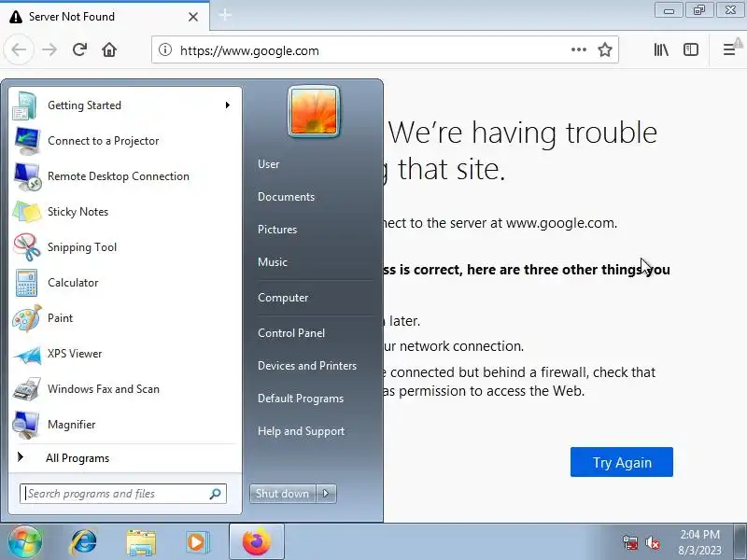Open Internet Explorer from the taskbar
747x560 pixels.
point(84,542)
